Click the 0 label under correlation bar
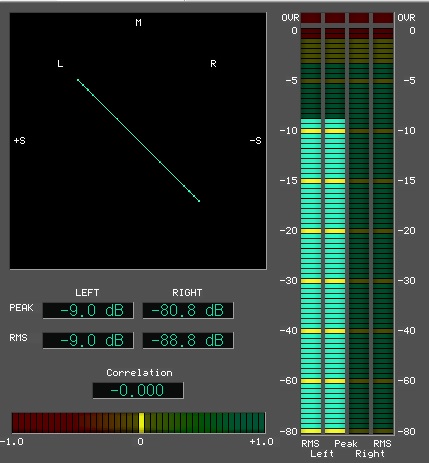429x463 pixels. (x=140, y=442)
